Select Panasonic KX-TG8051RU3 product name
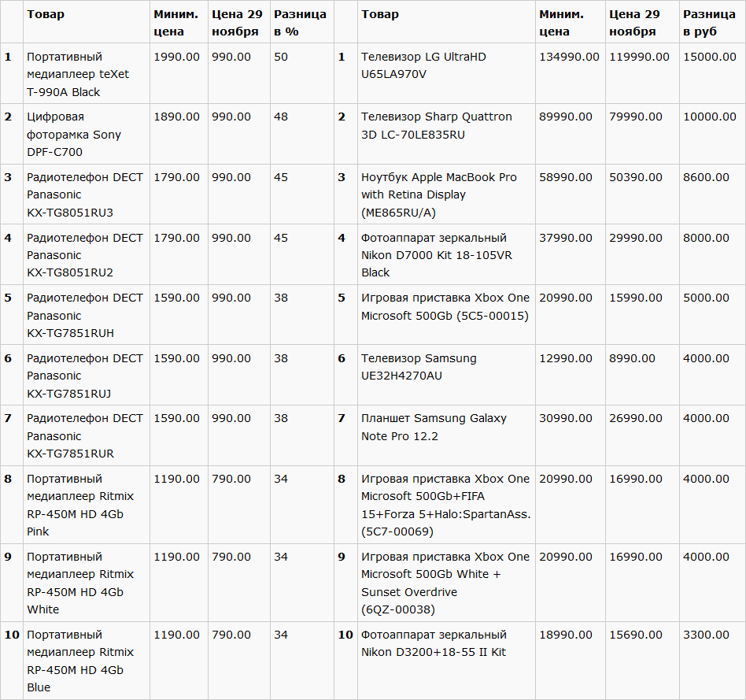This screenshot has width=746, height=700. 85,194
